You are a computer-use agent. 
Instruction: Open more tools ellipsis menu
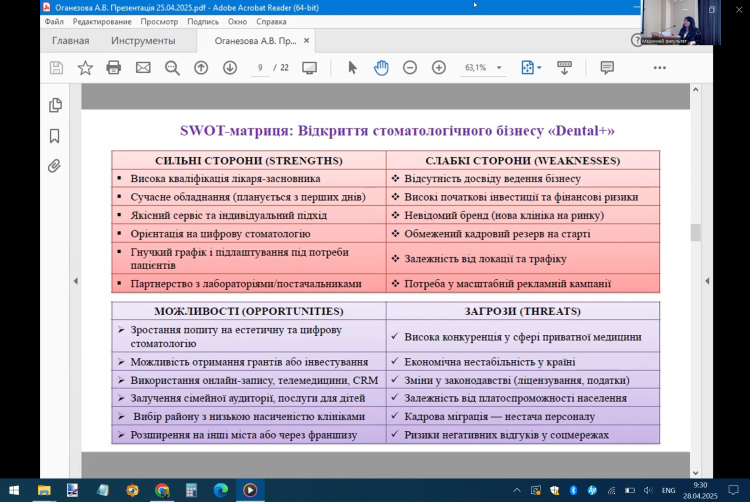(660, 68)
